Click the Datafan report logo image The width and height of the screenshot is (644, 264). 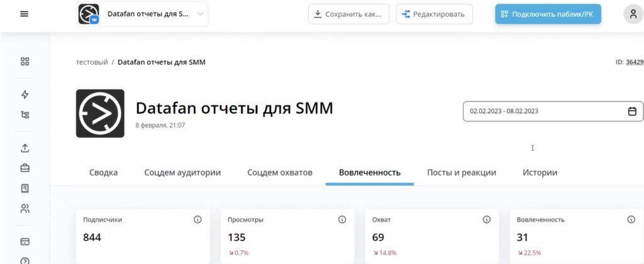pos(100,113)
